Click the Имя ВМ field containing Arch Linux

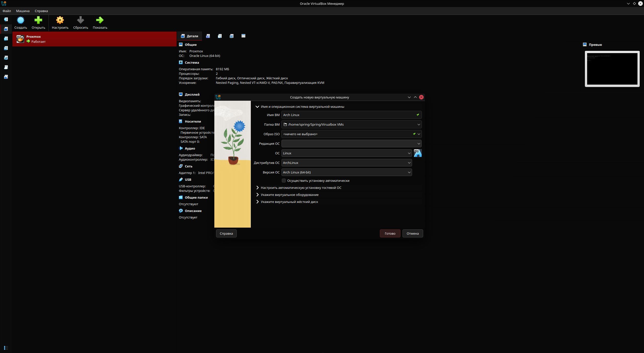pos(351,115)
